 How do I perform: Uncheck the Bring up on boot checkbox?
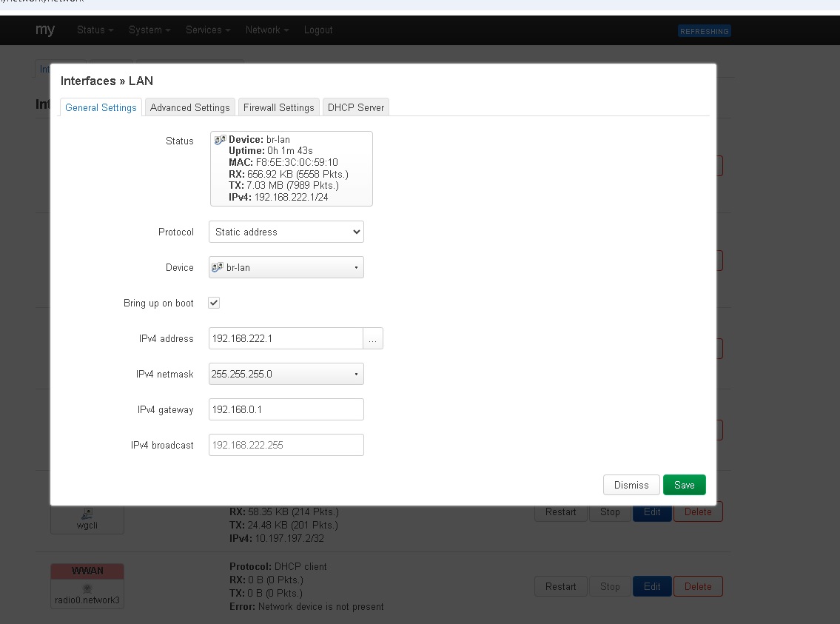(214, 303)
